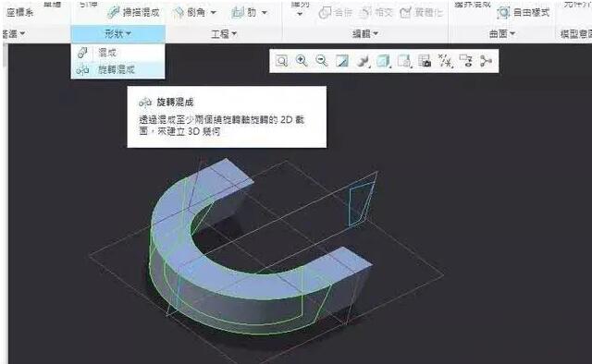Viewport: 592px width, 364px height.
Task: Choose 旋轉混成 from the 形狀 menu
Action: [117, 70]
